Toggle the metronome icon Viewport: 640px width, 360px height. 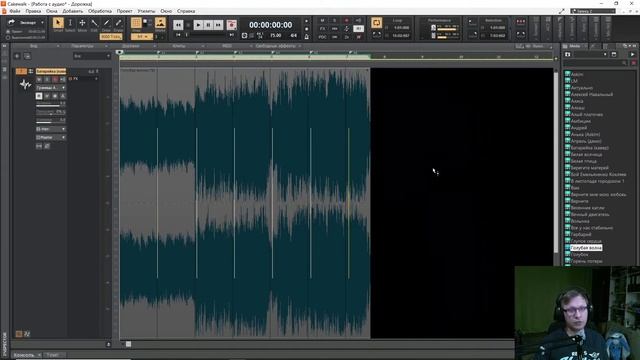307,36
